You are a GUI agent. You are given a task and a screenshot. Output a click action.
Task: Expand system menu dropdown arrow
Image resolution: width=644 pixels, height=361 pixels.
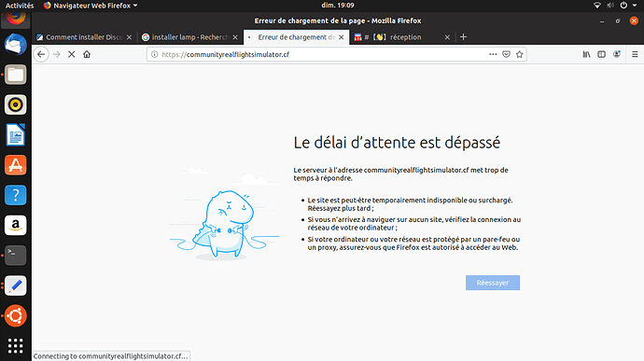click(635, 6)
